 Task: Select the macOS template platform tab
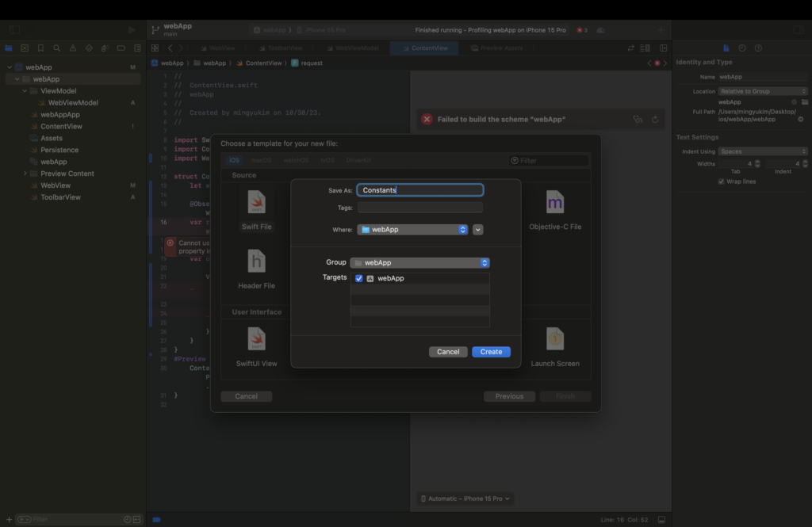pos(261,161)
